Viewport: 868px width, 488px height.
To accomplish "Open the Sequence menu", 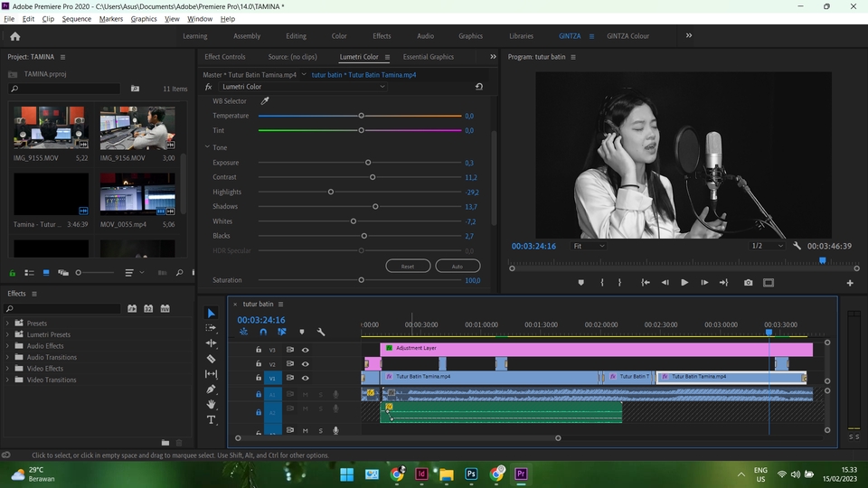I will point(77,19).
